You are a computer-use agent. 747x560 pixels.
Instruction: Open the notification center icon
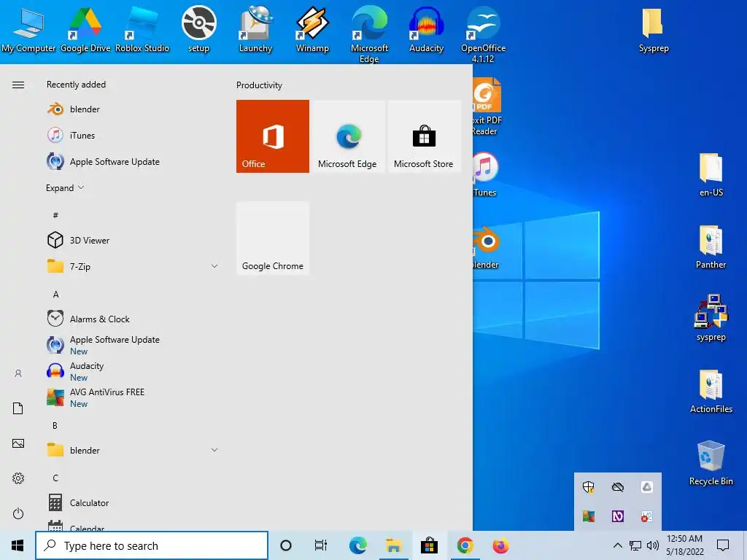(x=723, y=545)
